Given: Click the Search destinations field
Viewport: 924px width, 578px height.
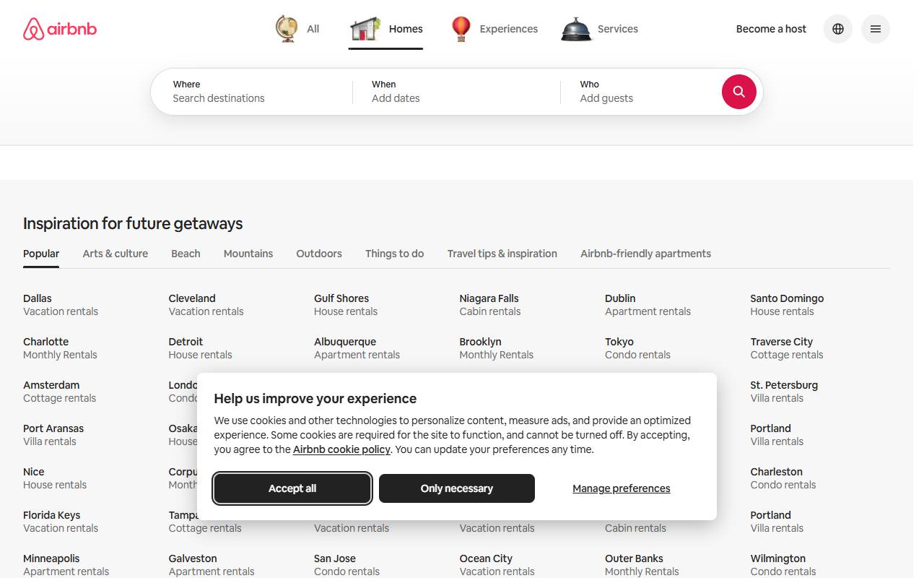Looking at the screenshot, I should [x=251, y=92].
